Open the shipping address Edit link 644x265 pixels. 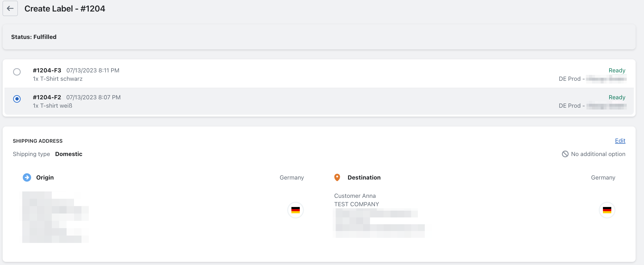coord(620,141)
